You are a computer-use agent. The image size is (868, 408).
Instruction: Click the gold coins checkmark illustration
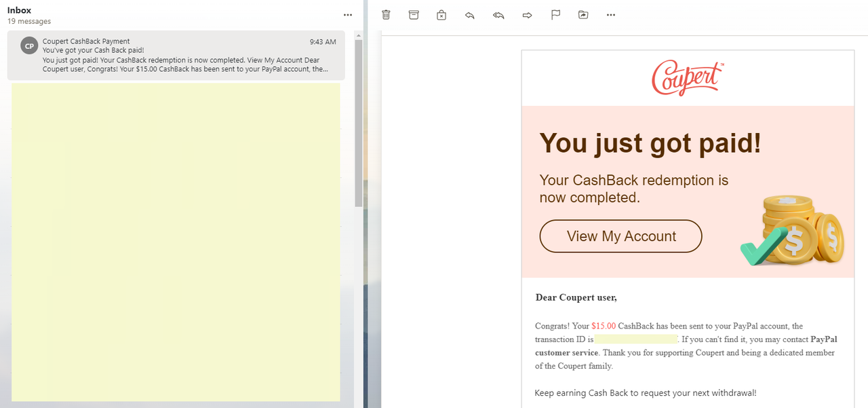coord(792,231)
